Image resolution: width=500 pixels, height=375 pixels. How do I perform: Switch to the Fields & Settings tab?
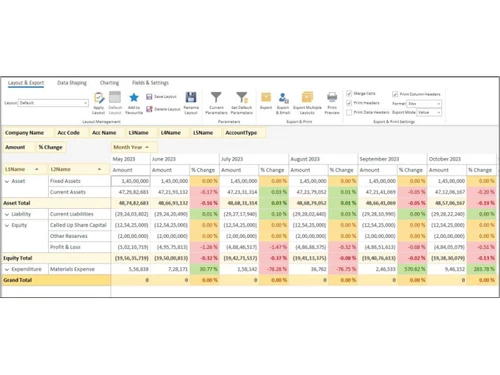(x=150, y=83)
